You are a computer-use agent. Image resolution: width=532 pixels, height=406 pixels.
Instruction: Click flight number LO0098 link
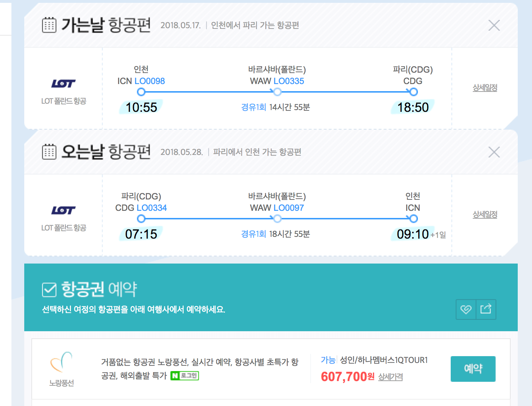[x=150, y=81]
